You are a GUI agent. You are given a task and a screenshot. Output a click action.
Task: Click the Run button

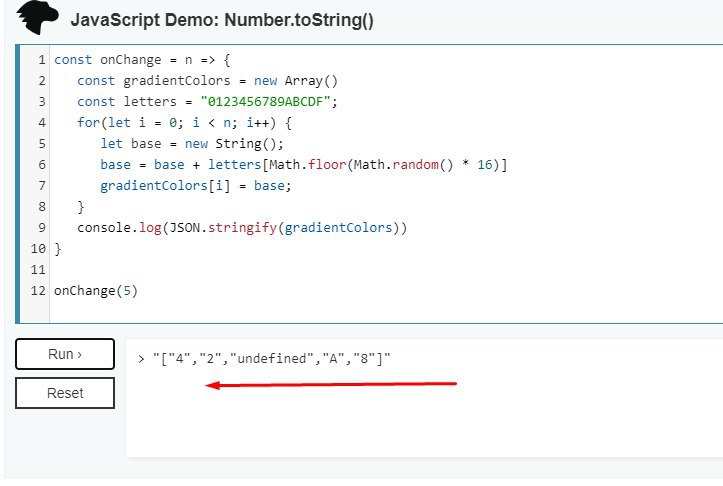65,354
